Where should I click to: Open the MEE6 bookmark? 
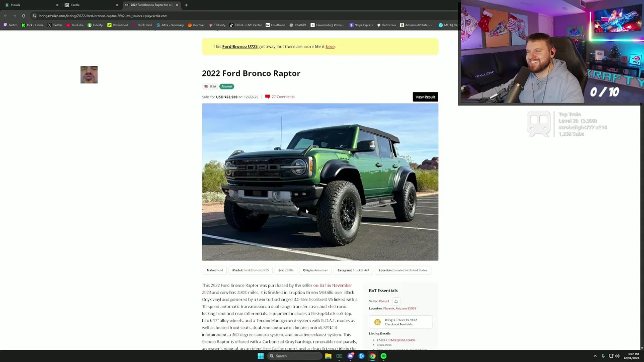pos(448,25)
